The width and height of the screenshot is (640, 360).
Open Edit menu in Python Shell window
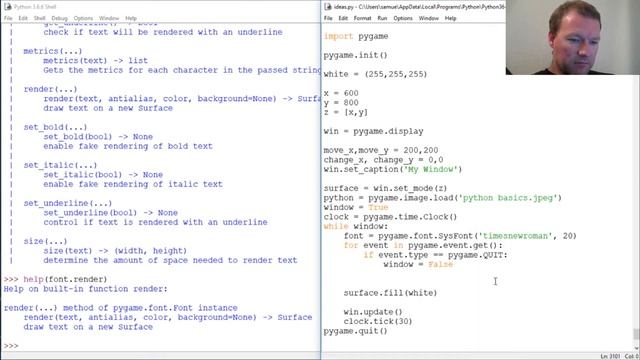click(x=23, y=18)
